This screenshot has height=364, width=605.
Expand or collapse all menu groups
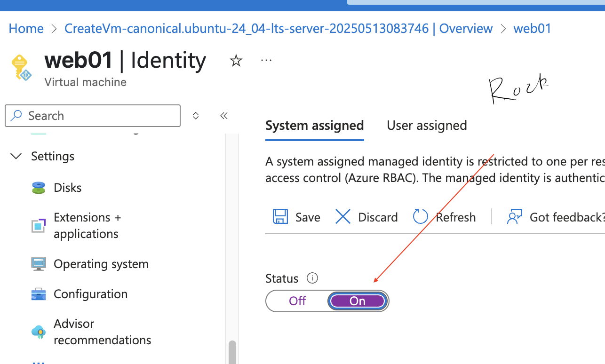click(196, 116)
